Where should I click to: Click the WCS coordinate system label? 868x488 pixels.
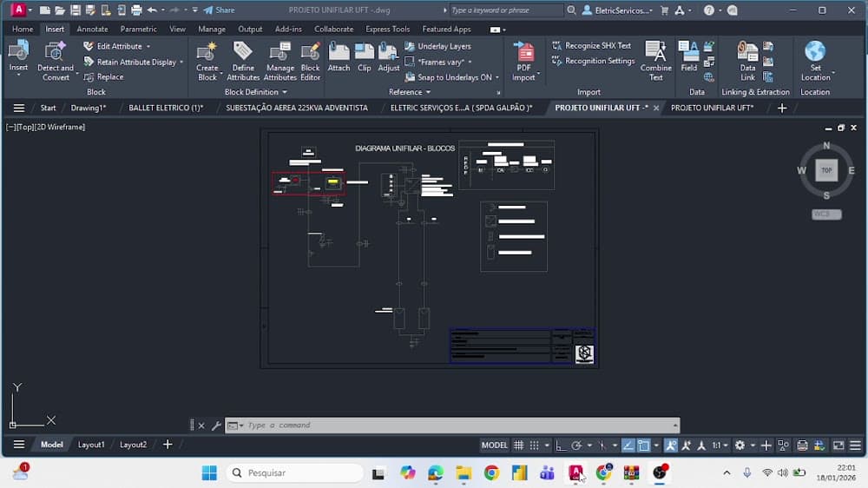[x=826, y=214]
